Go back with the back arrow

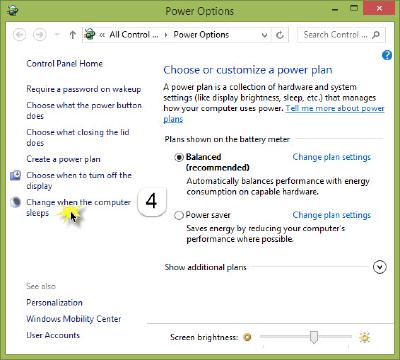pyautogui.click(x=20, y=35)
